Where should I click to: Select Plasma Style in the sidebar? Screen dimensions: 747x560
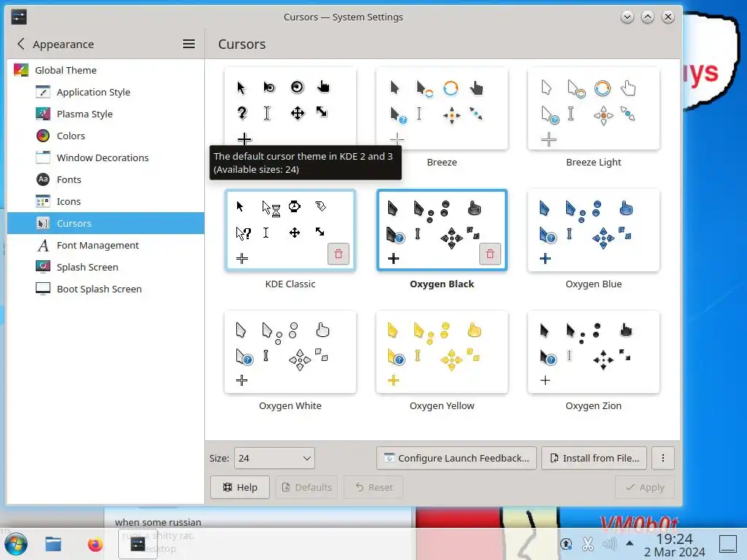[x=106, y=114]
